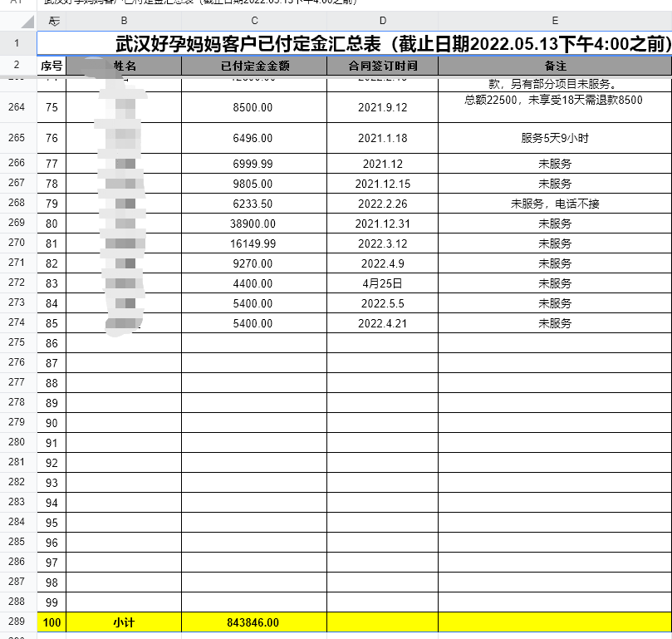Image resolution: width=672 pixels, height=639 pixels.
Task: Select the date cell 2022.2.26
Action: [x=383, y=204]
